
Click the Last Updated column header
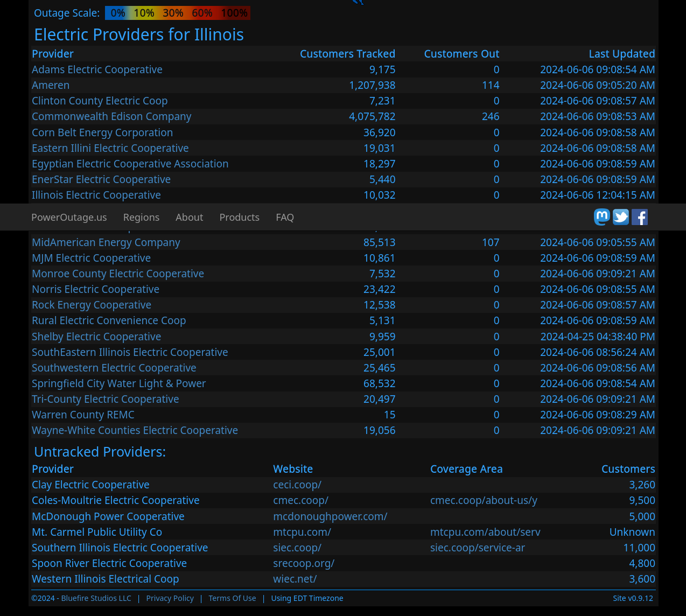622,54
